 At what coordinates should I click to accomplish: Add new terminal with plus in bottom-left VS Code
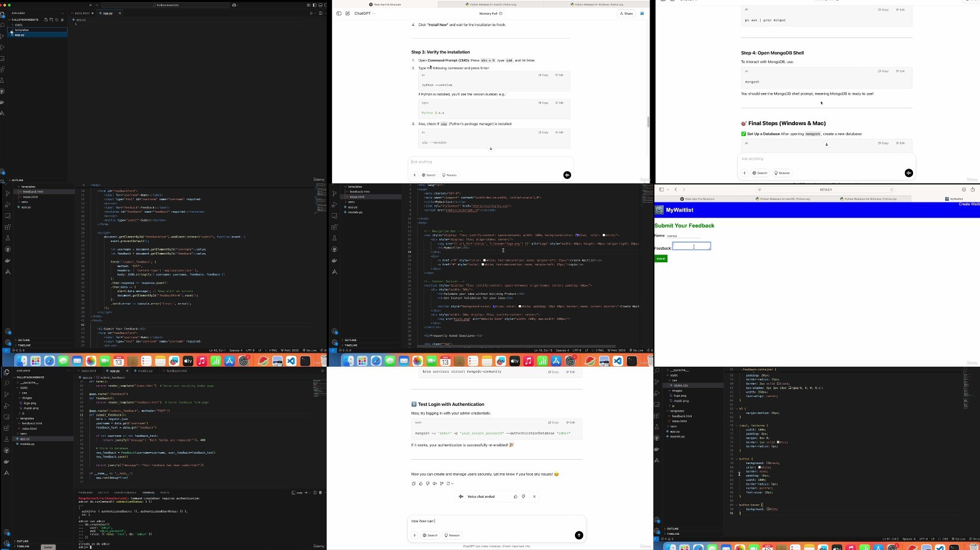click(307, 492)
